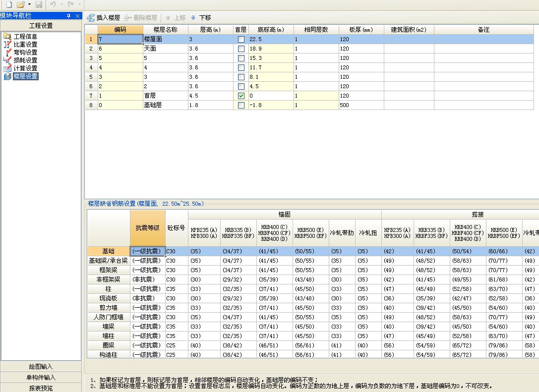Click the 层高(m) column header

coord(210,30)
